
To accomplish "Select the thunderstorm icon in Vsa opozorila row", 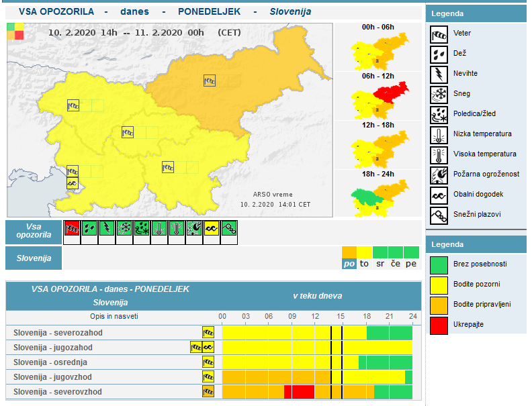I will click(x=107, y=228).
